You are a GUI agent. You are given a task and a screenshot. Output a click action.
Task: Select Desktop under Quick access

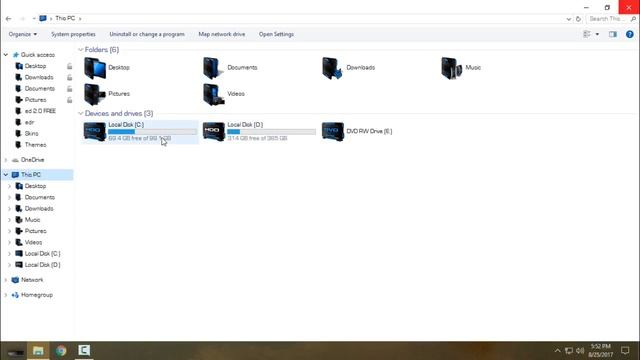(36, 66)
